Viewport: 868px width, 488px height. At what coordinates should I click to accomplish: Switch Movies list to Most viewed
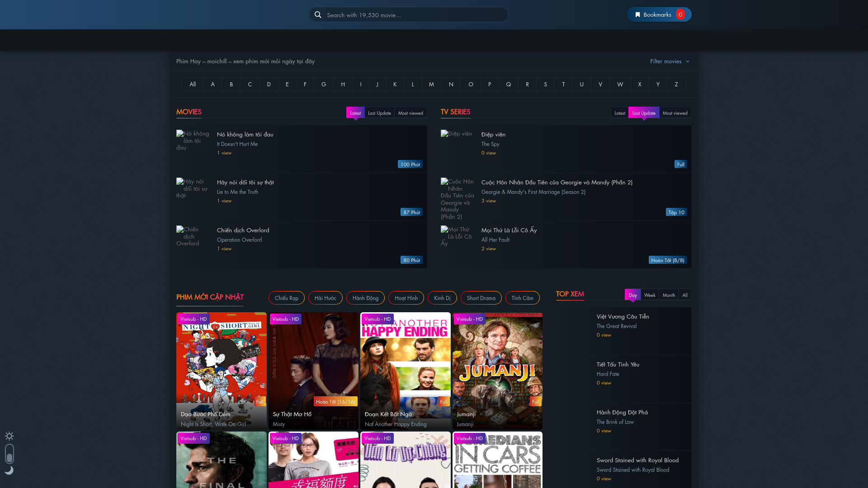click(x=410, y=113)
